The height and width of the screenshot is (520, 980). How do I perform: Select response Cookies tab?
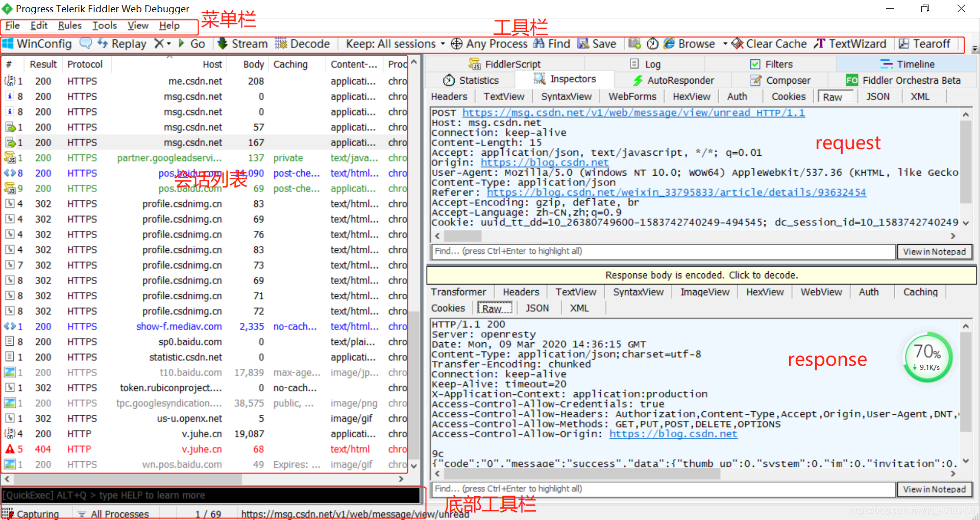tap(448, 308)
